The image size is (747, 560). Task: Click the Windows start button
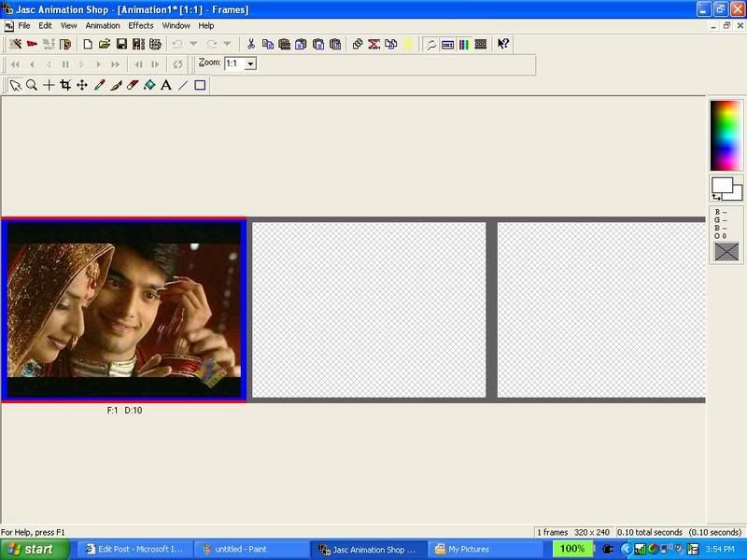34,549
